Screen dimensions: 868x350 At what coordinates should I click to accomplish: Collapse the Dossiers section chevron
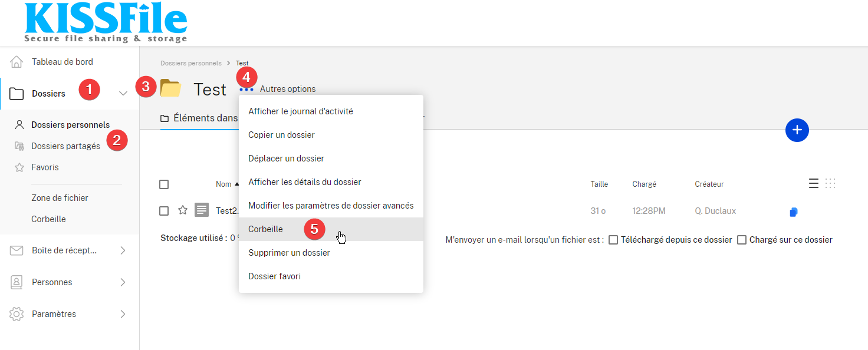coord(123,93)
